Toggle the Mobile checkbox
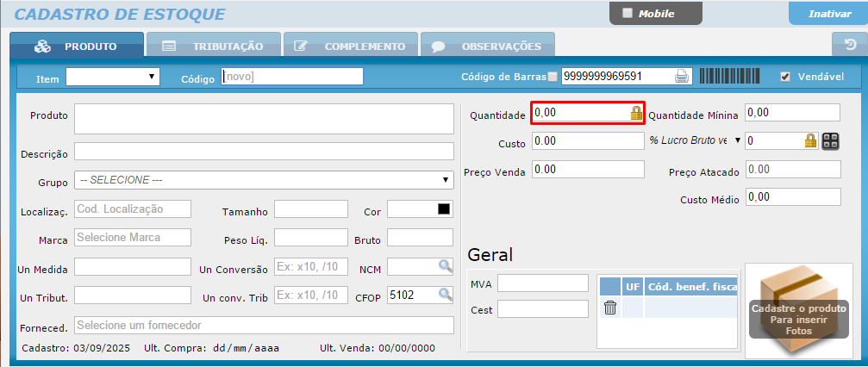Screen dimensions: 868x367 [627, 14]
